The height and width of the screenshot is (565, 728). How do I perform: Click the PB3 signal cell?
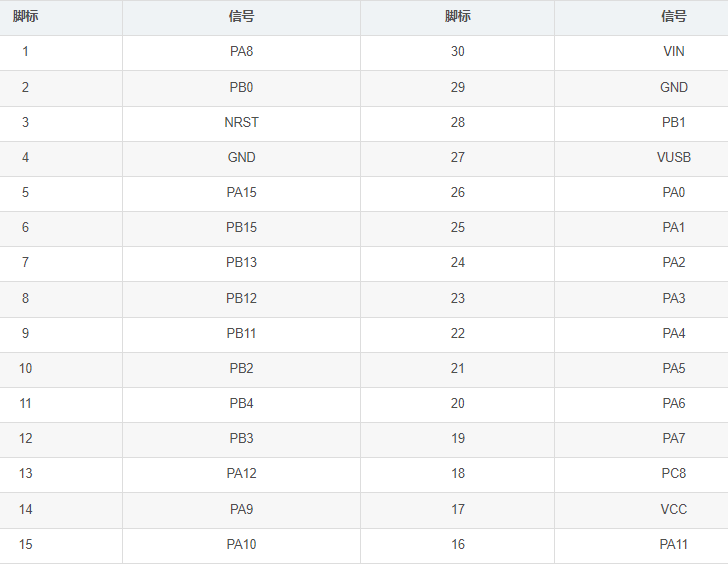[x=241, y=438]
